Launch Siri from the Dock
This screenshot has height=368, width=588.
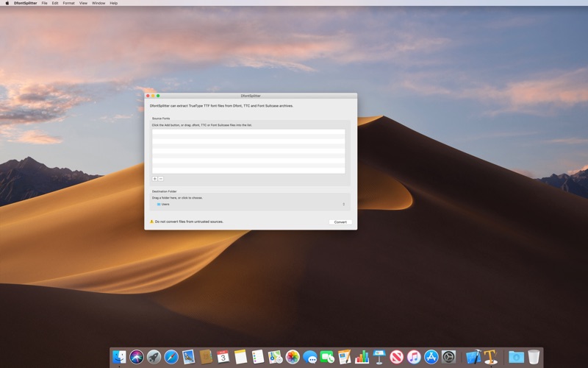pos(137,357)
